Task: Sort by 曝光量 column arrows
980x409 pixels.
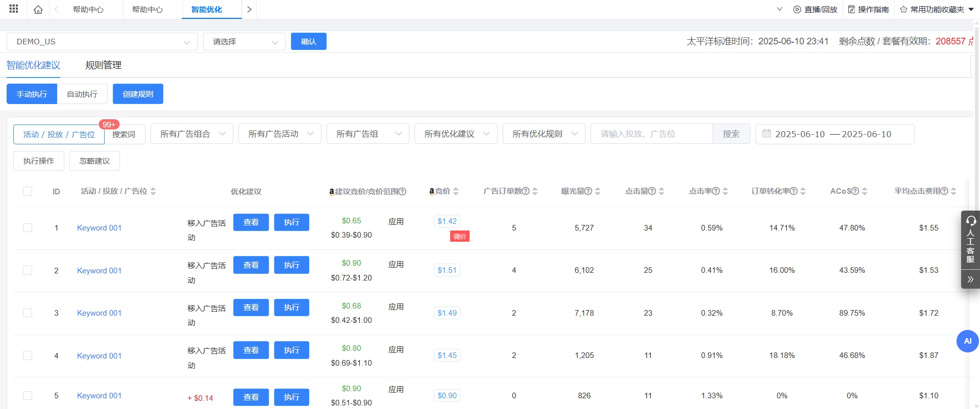Action: coord(598,191)
